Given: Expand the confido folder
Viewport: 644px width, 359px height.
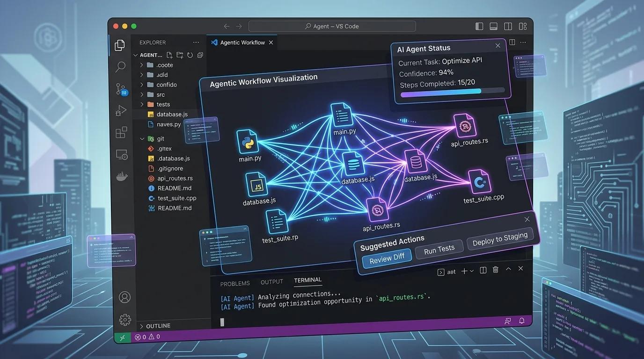Looking at the screenshot, I should point(141,85).
